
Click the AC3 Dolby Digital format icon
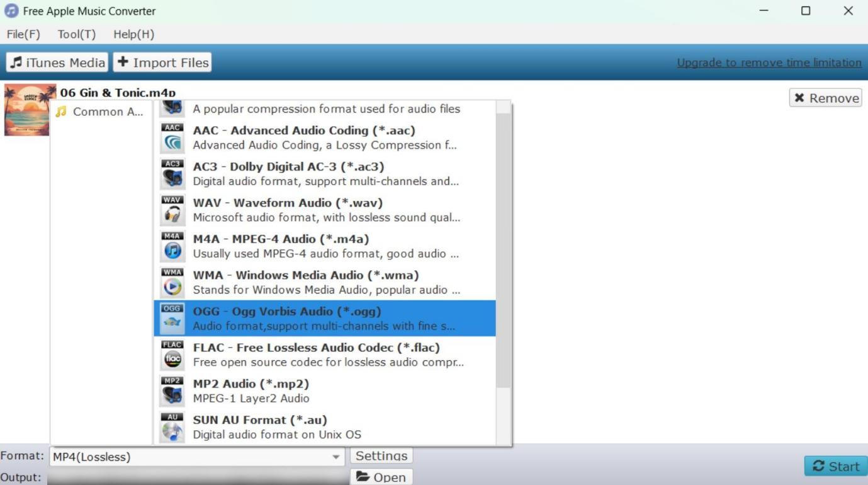point(172,174)
